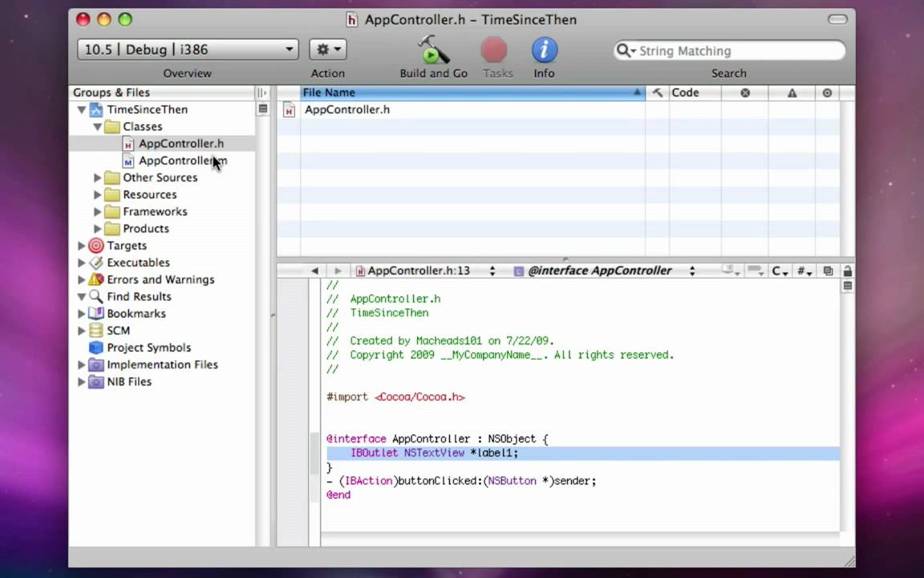Viewport: 924px width, 578px height.
Task: Expand the Targets group
Action: [x=81, y=246]
